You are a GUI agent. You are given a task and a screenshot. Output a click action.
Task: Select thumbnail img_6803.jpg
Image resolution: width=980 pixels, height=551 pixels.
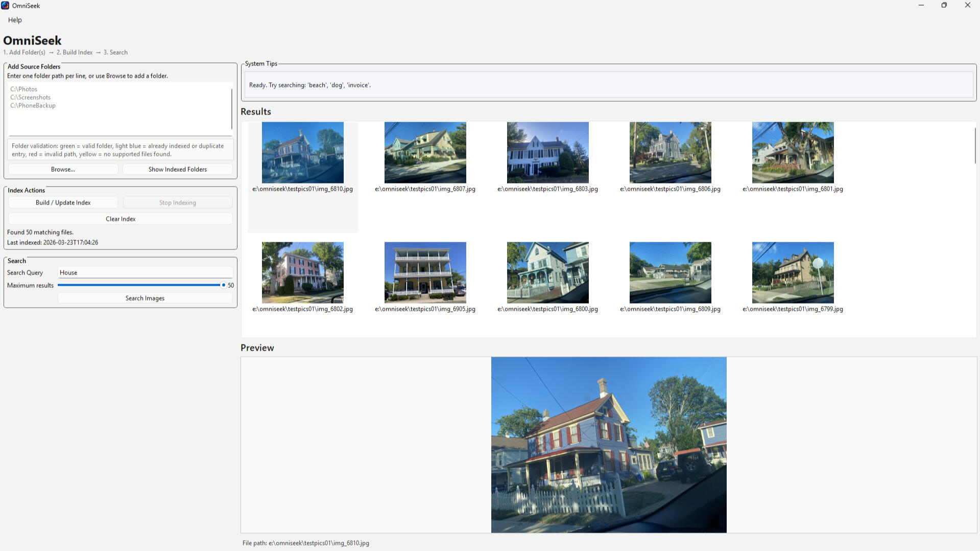(547, 152)
